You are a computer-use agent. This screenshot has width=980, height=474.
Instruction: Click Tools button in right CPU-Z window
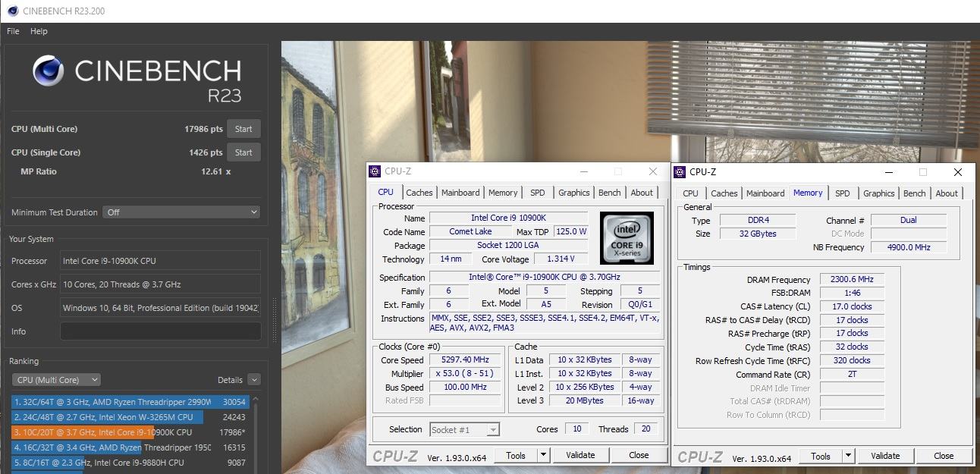click(x=821, y=456)
